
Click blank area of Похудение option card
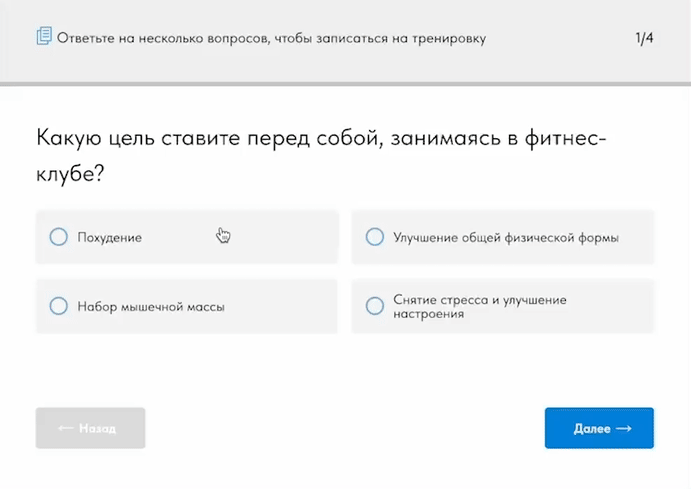(x=280, y=238)
